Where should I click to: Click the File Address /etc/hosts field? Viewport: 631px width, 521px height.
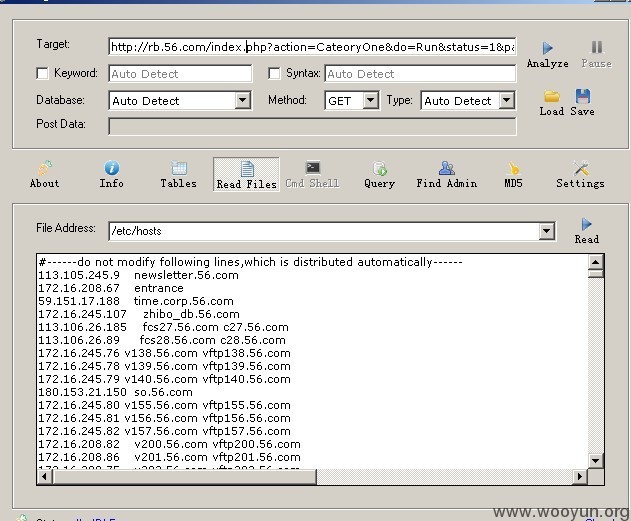[x=324, y=231]
